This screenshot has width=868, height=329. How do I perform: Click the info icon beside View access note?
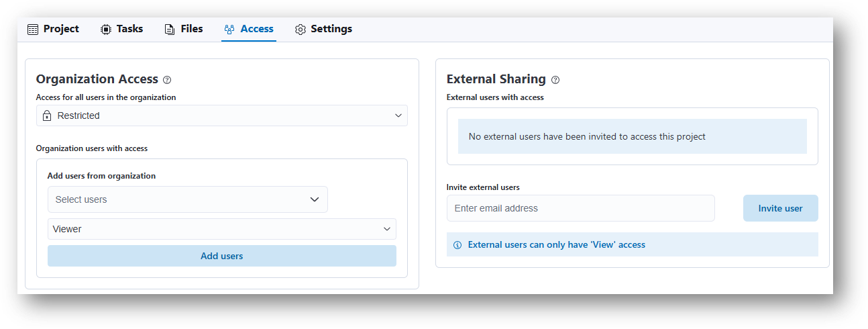(x=457, y=245)
